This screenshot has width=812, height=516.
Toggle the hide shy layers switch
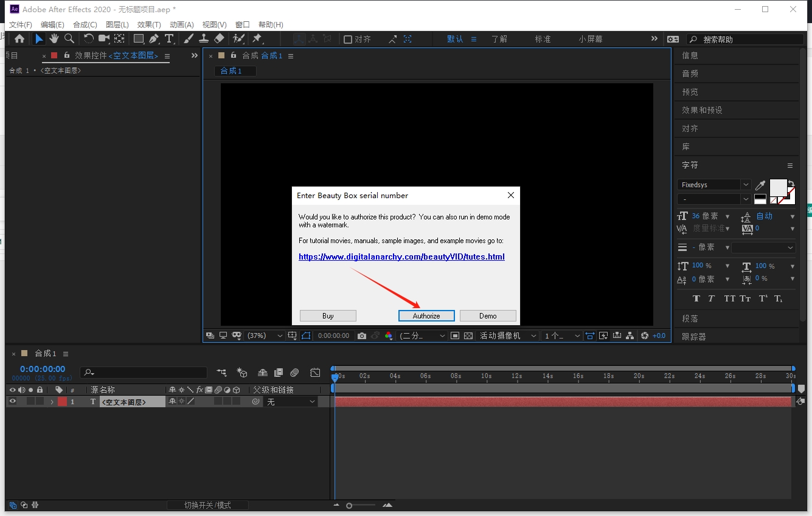[262, 373]
